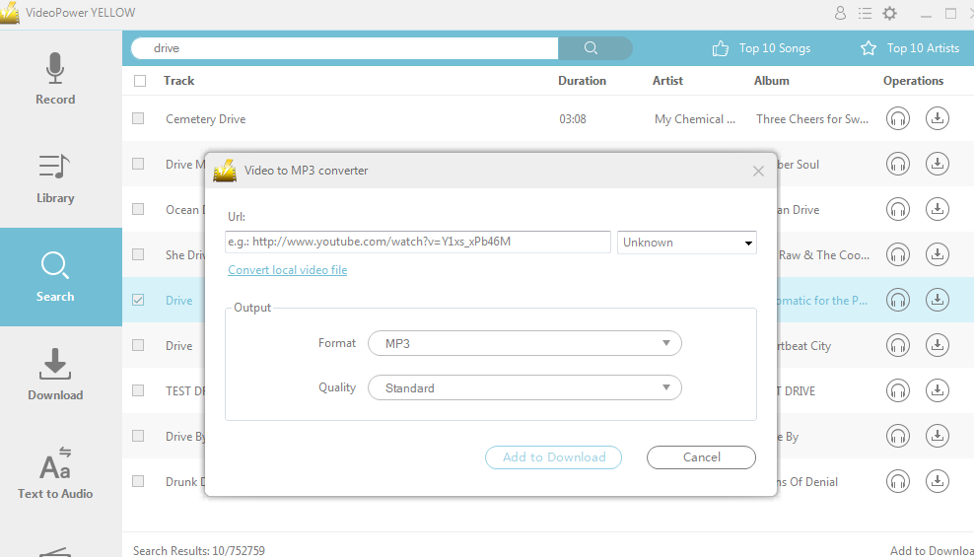Check the unselected Drive row checkbox
The height and width of the screenshot is (560, 974).
(x=138, y=345)
